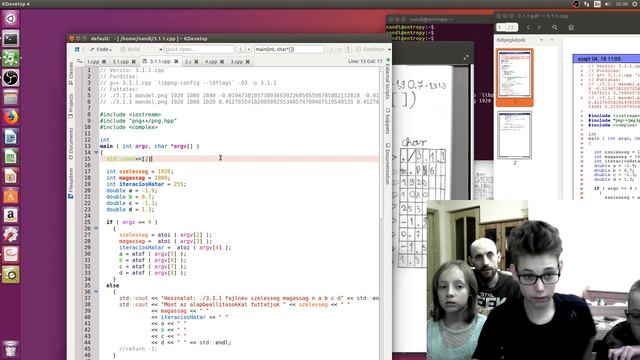Close the 3.1.cpp tab in KDevelop

pyautogui.click(x=133, y=62)
